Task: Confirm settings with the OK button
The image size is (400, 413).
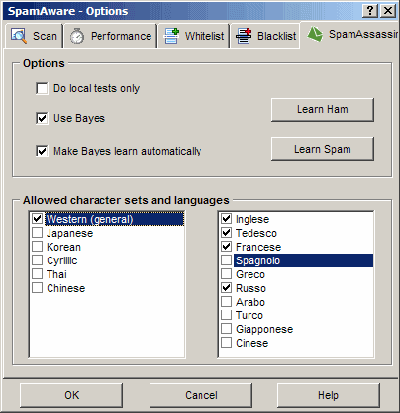Action: (71, 395)
